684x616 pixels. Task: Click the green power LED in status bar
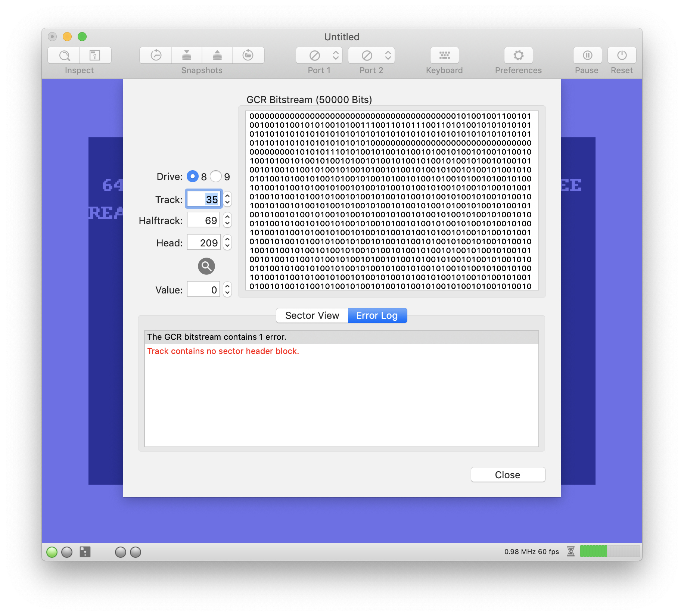coord(52,552)
